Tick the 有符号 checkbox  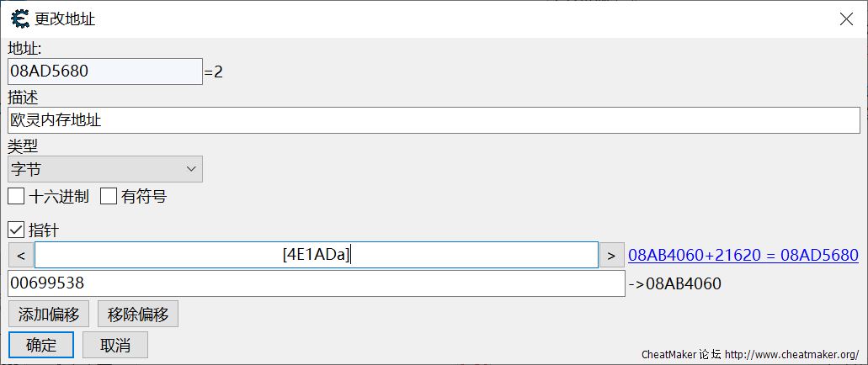pyautogui.click(x=109, y=197)
